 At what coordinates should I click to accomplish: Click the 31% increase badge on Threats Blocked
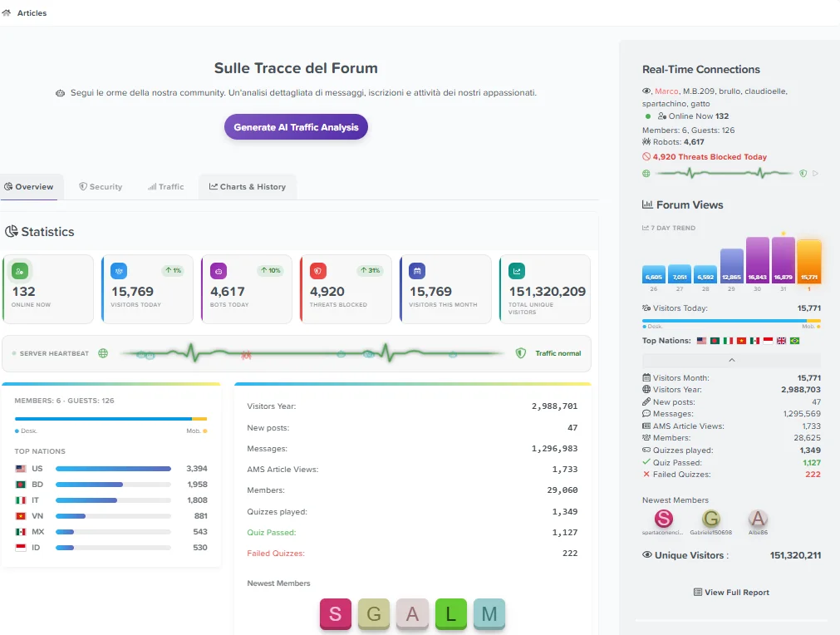click(371, 271)
